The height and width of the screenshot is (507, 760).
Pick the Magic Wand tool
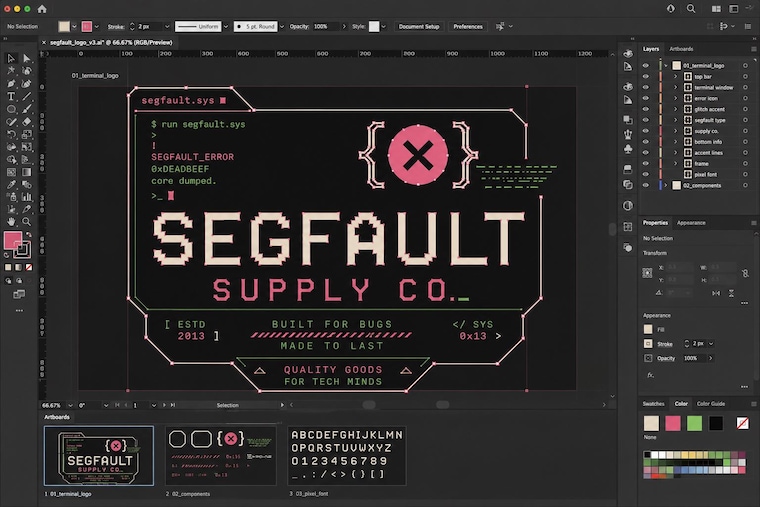coord(11,71)
